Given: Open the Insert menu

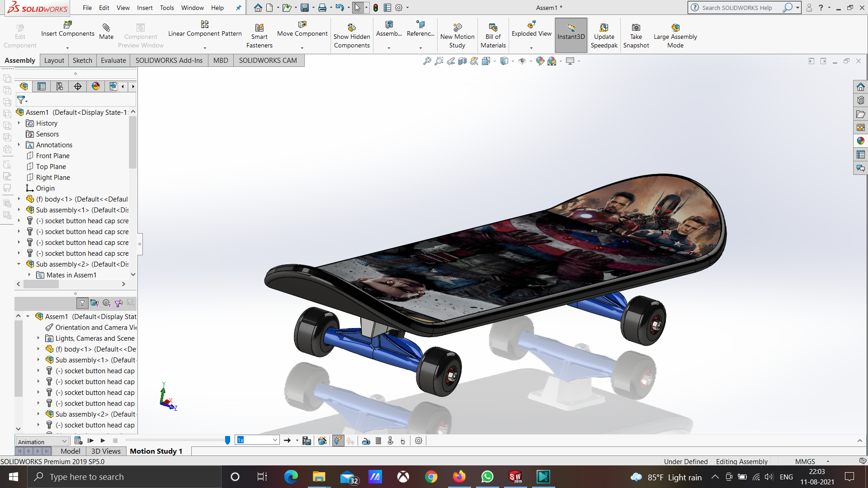Looking at the screenshot, I should pos(145,8).
